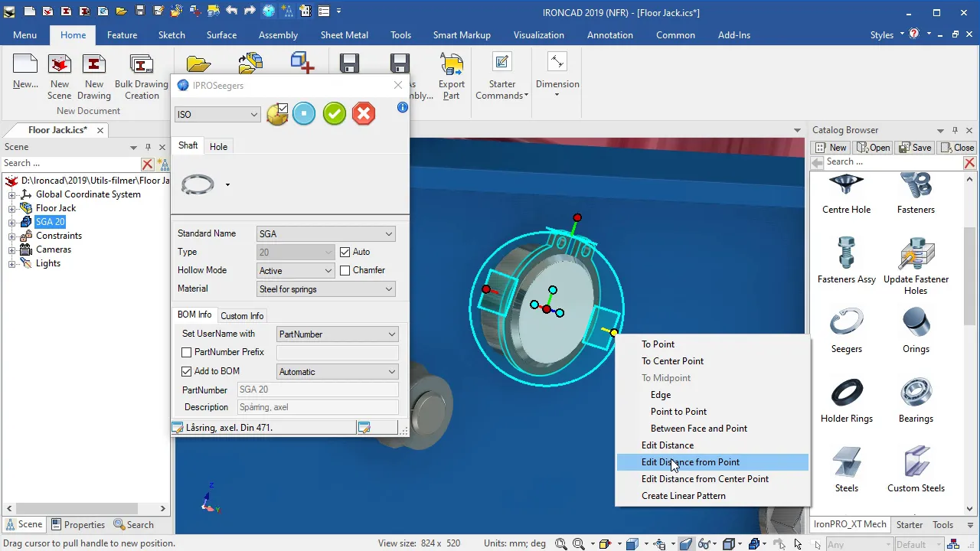The width and height of the screenshot is (980, 551).
Task: Click Save in the Catalog Browser
Action: (x=914, y=148)
